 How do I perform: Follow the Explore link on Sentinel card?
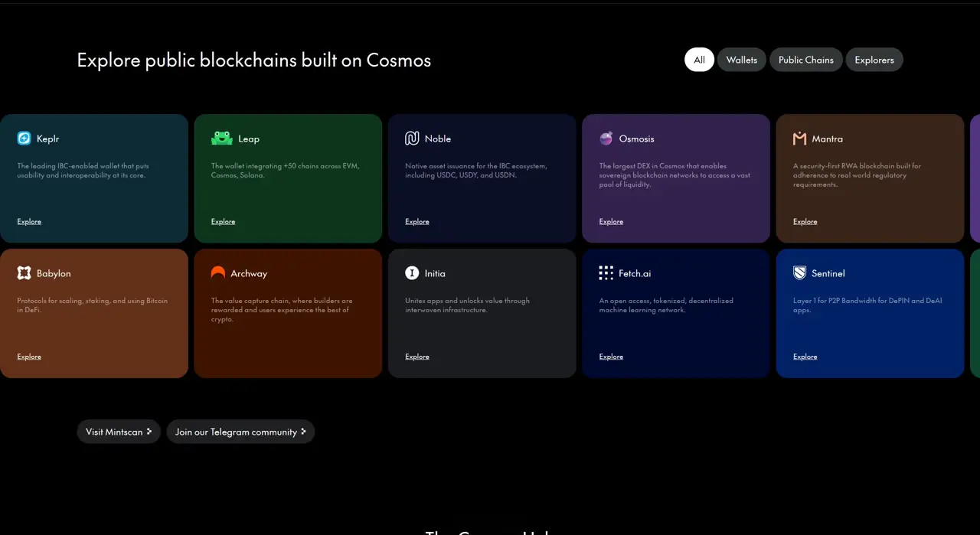805,356
